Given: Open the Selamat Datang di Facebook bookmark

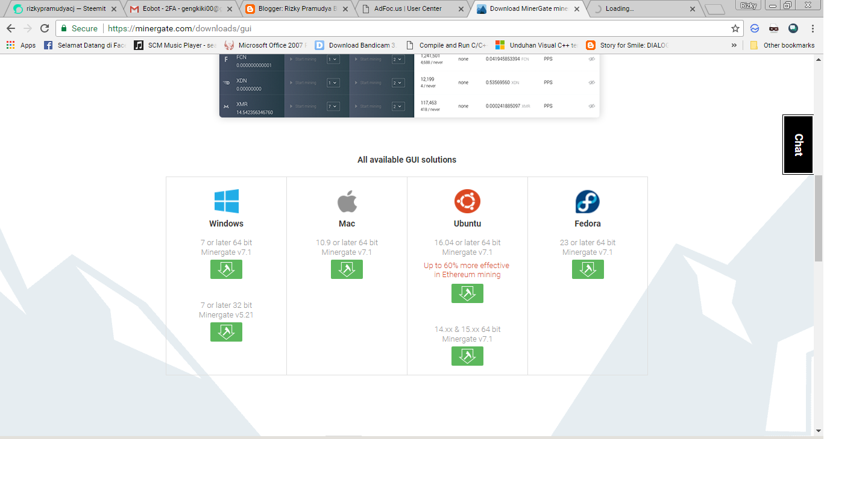Looking at the screenshot, I should tap(85, 45).
